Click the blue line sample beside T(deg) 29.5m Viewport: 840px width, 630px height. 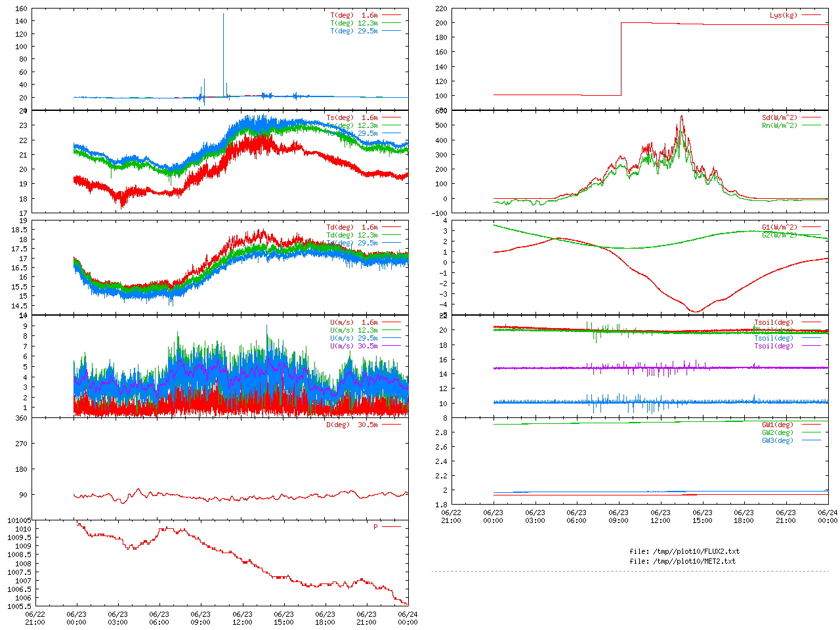click(391, 31)
